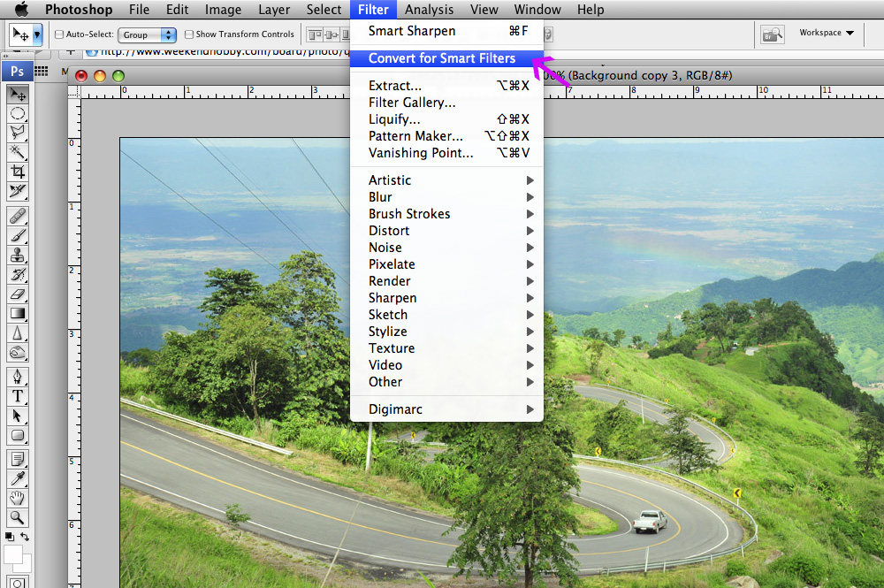The width and height of the screenshot is (884, 588).
Task: Select the Crop tool
Action: [x=18, y=172]
